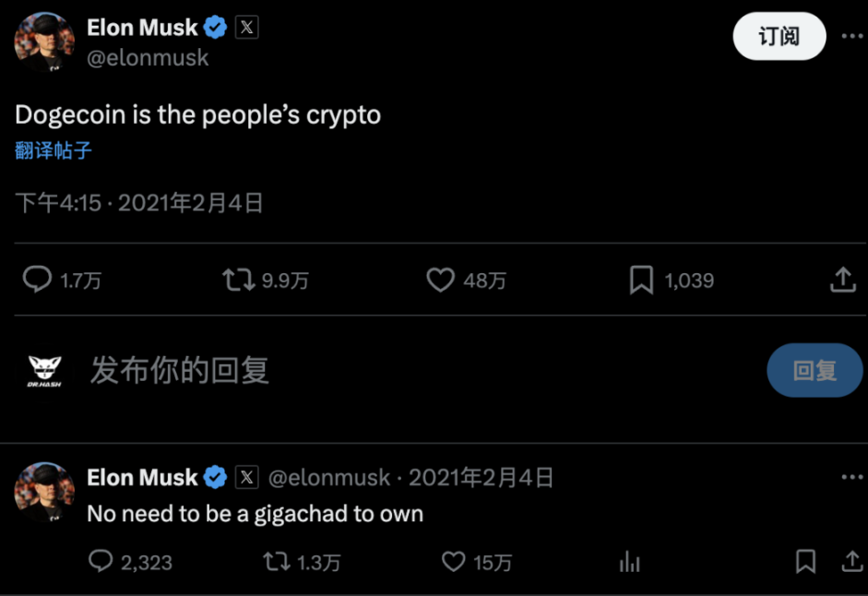Click Elon Musk's verified blue checkmark badge
Screen dimensions: 868x596
(x=215, y=27)
